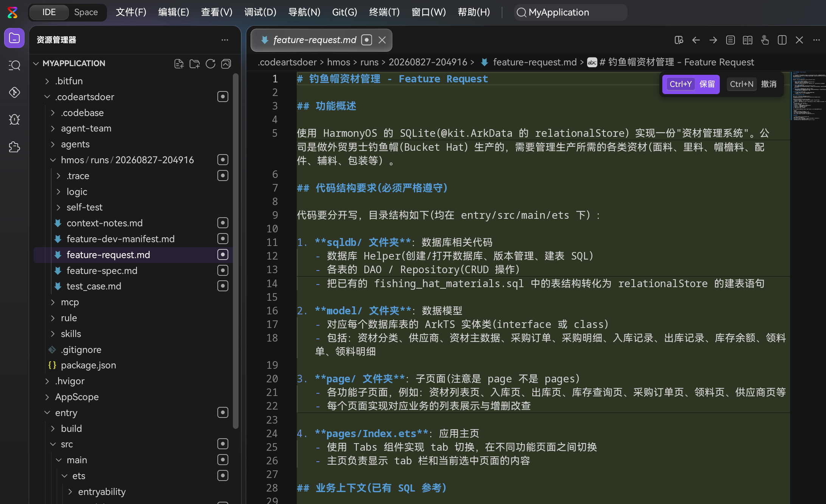Open .gitignore in the explorer

(81, 349)
